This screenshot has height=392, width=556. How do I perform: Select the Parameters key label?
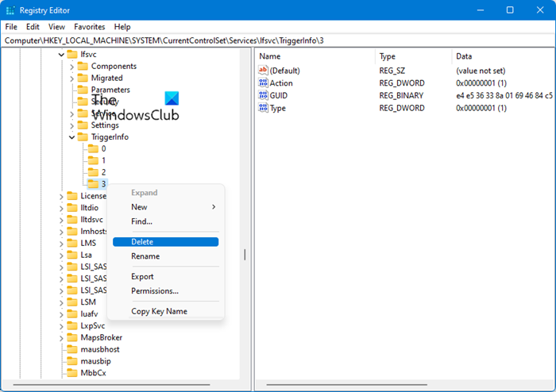tap(110, 90)
